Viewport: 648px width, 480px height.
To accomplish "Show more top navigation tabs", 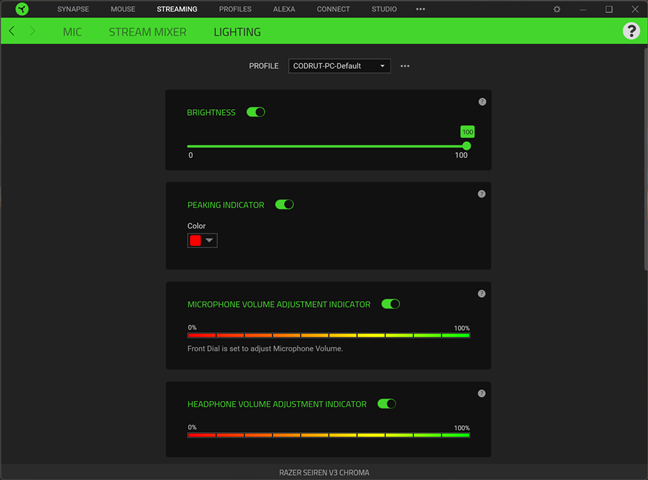I will click(420, 9).
